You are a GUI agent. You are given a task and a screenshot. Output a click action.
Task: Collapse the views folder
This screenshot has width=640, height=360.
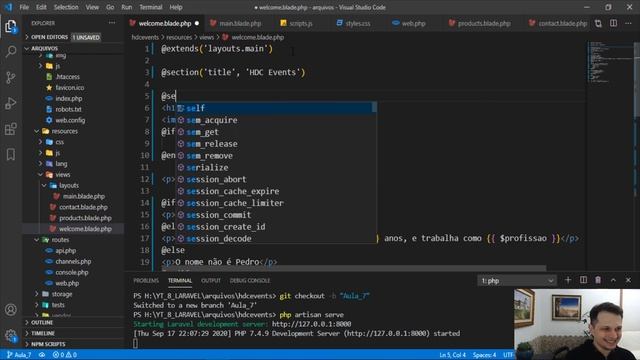click(x=62, y=175)
